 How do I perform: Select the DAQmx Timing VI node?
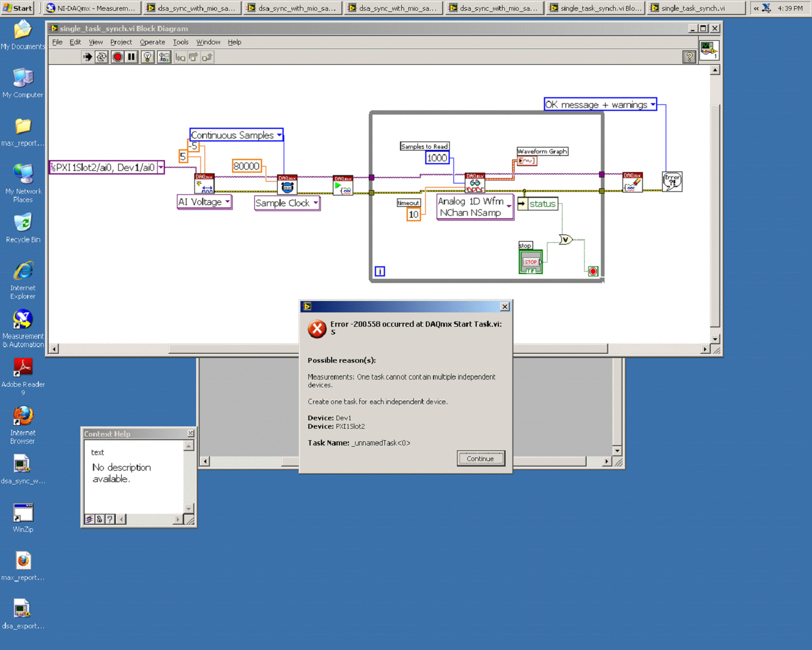(x=287, y=185)
